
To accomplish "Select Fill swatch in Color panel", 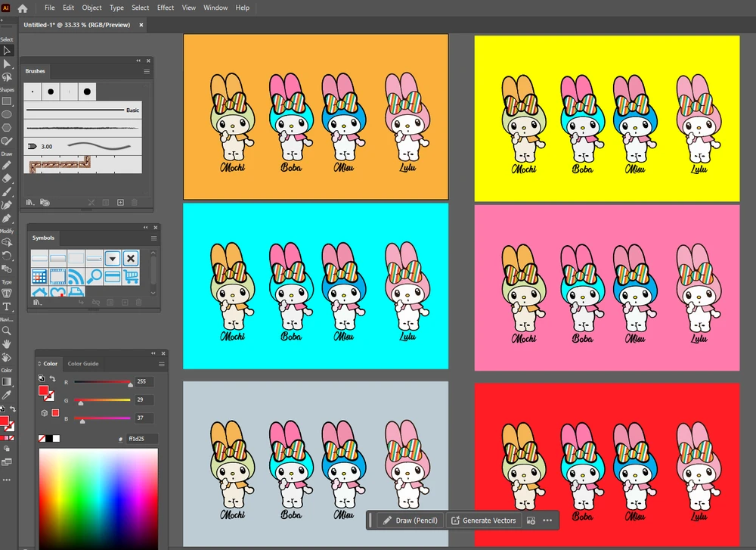I will click(x=43, y=390).
